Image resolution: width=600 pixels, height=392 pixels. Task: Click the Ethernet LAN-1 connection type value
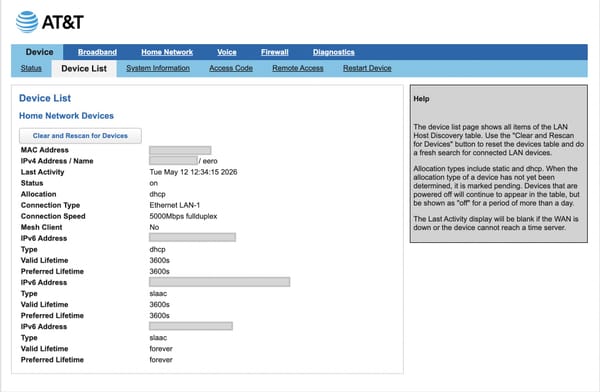pyautogui.click(x=175, y=205)
